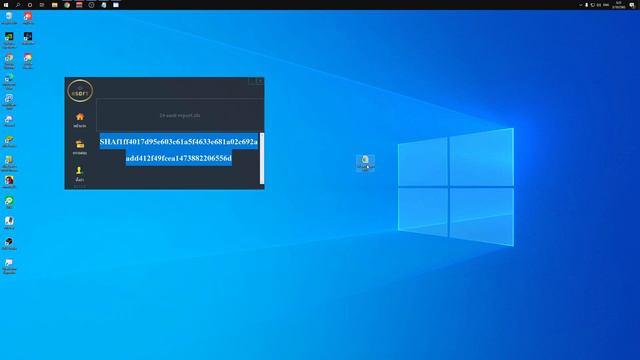640x360 pixels.
Task: Open the Action Center notification icon
Action: tap(632, 5)
